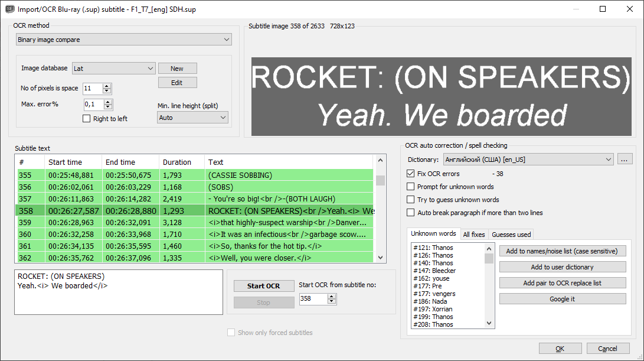Click the No of pixels is space field
The width and height of the screenshot is (644, 361).
93,89
